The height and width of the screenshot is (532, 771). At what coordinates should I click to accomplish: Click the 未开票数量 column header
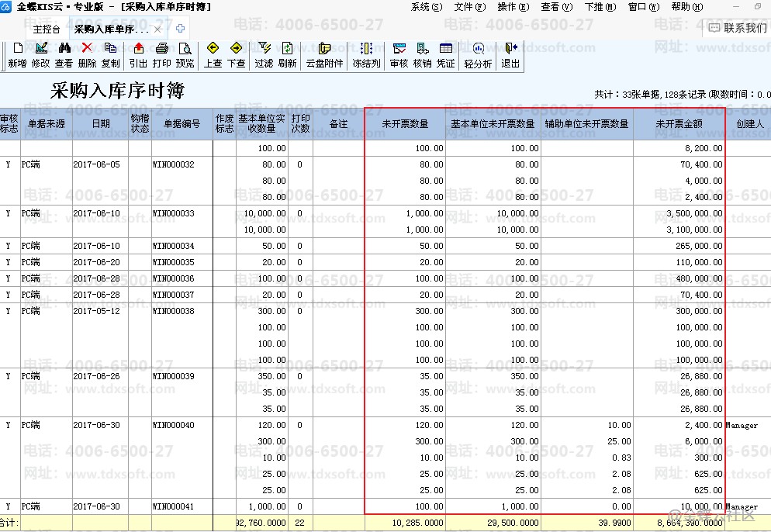point(405,124)
